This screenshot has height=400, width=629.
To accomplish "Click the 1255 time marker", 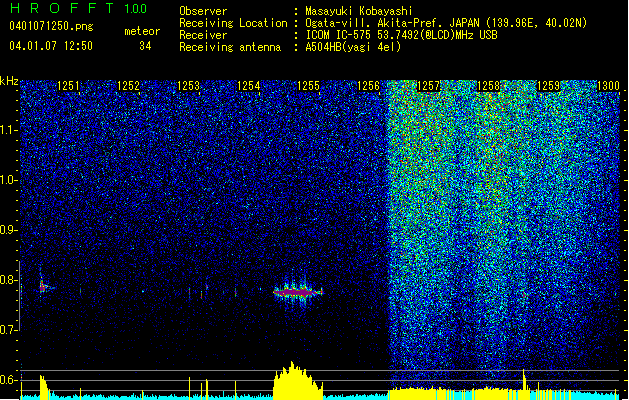I will [x=308, y=86].
